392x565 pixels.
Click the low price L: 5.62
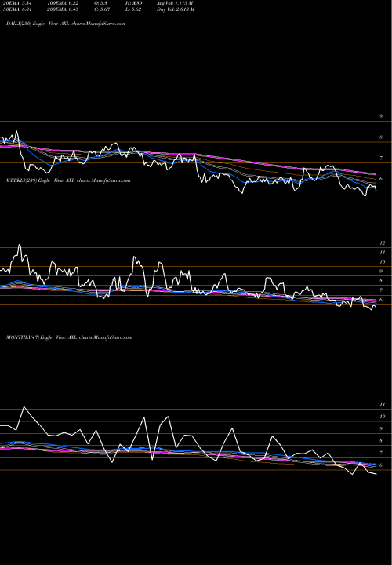tap(133, 9)
